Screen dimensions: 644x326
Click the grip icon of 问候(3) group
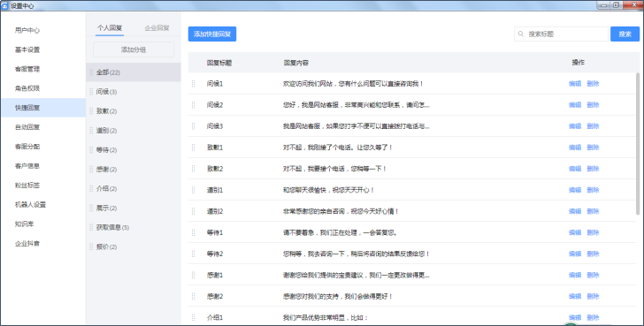click(91, 92)
